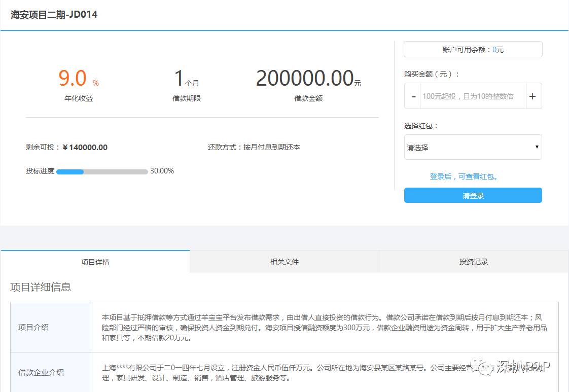Open the 选择红包 dropdown
The height and width of the screenshot is (392, 569).
pyautogui.click(x=473, y=147)
